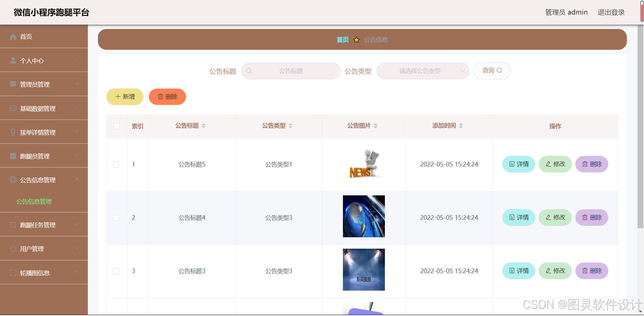Click the 公告类型1 cell
The width and height of the screenshot is (644, 316).
[x=278, y=164]
